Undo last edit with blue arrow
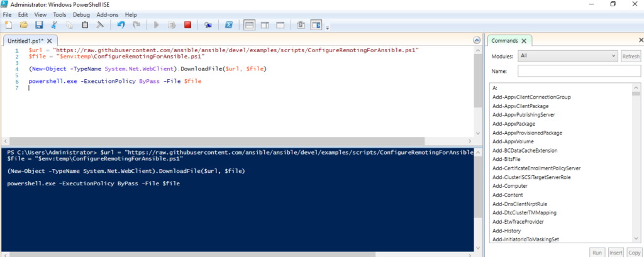Screen dimensions: 644x257 [121, 25]
